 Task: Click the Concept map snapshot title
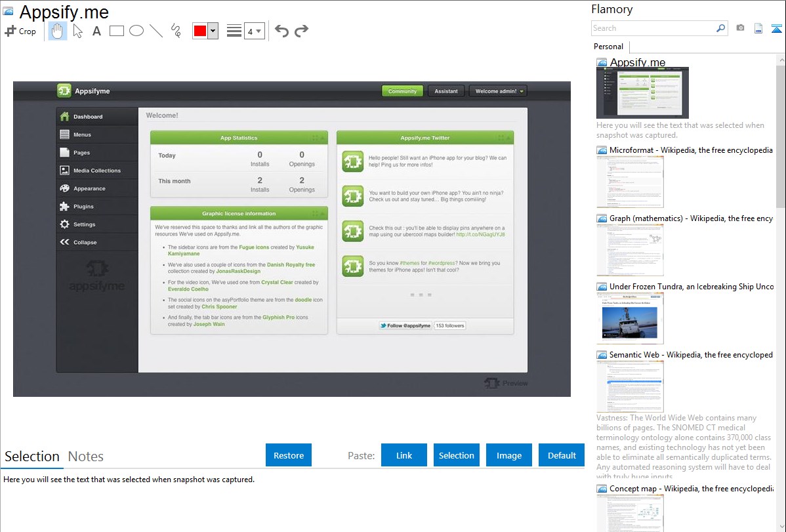692,488
